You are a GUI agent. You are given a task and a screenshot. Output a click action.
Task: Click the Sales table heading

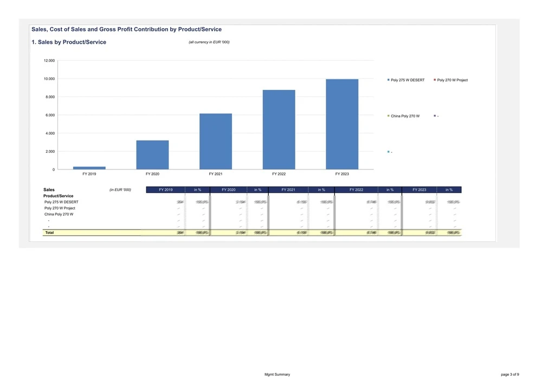click(49, 190)
